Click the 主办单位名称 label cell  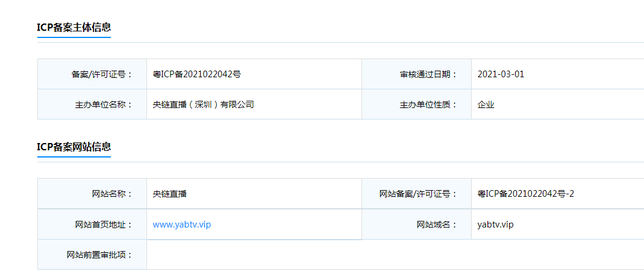point(92,104)
